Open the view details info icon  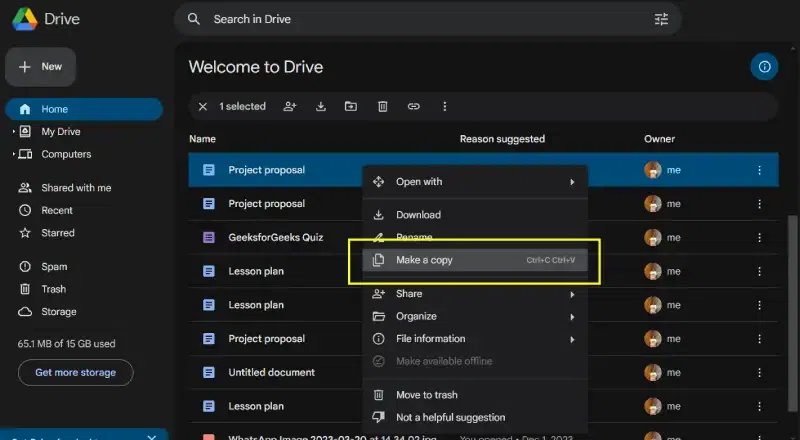(764, 67)
